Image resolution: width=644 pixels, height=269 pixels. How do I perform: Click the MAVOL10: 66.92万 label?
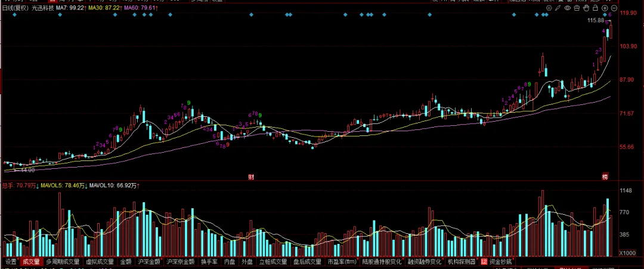(x=114, y=185)
